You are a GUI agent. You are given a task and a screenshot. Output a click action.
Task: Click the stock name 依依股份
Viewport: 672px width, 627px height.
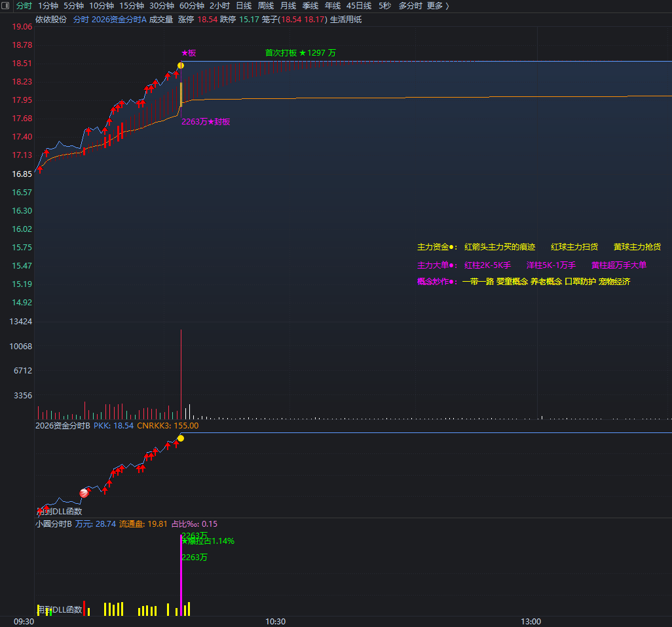51,19
